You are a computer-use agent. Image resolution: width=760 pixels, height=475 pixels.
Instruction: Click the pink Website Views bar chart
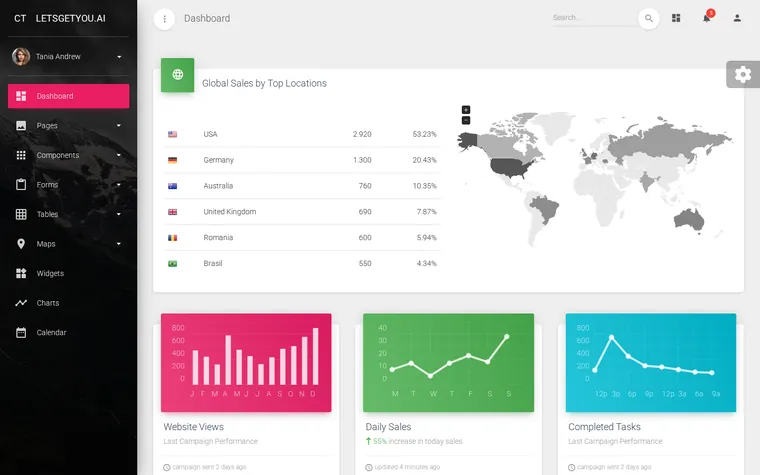[246, 363]
